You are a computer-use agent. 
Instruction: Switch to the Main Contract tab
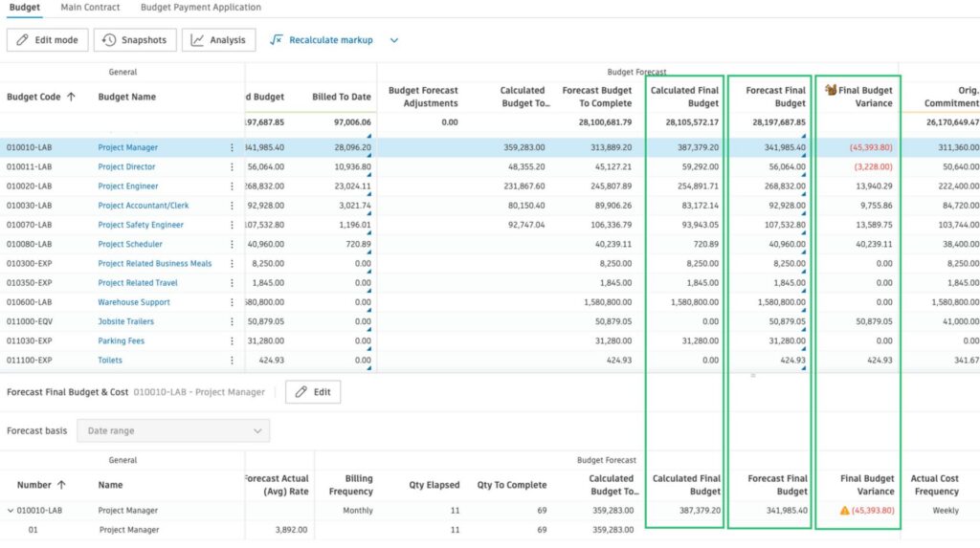90,8
